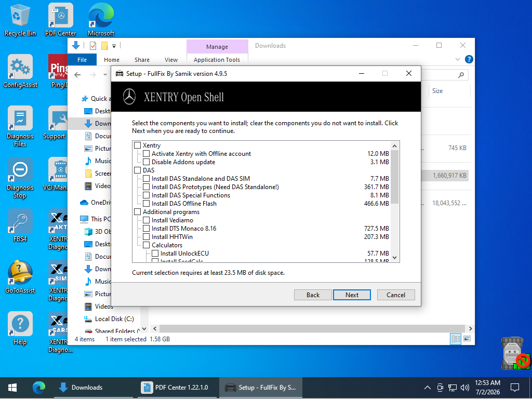The width and height of the screenshot is (532, 399).
Task: Open the Application Tools tab
Action: (217, 60)
